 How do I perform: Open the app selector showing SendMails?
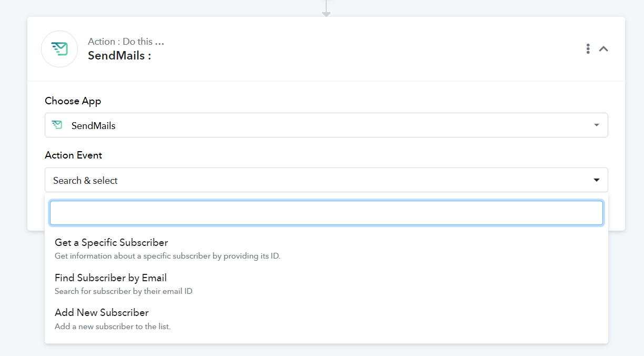tap(326, 125)
